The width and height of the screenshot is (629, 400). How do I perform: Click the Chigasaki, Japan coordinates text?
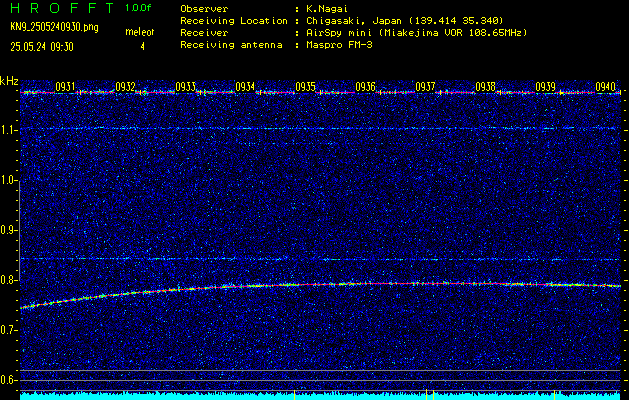tap(404, 20)
